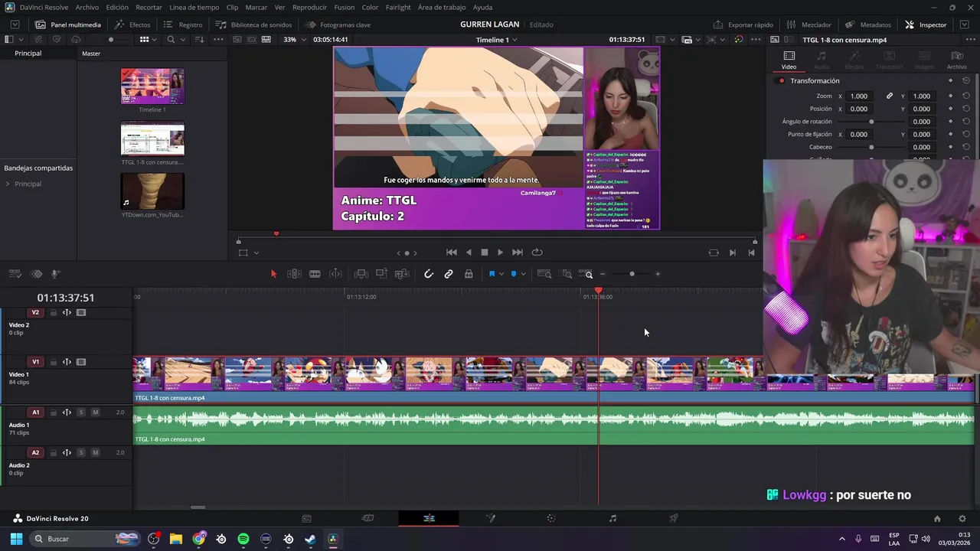This screenshot has height=551, width=980.
Task: Click the custom zoom icon
Action: 586,274
